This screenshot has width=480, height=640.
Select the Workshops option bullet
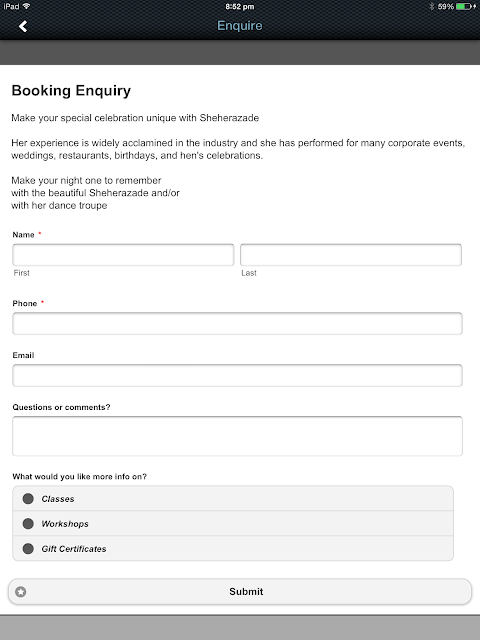point(28,524)
